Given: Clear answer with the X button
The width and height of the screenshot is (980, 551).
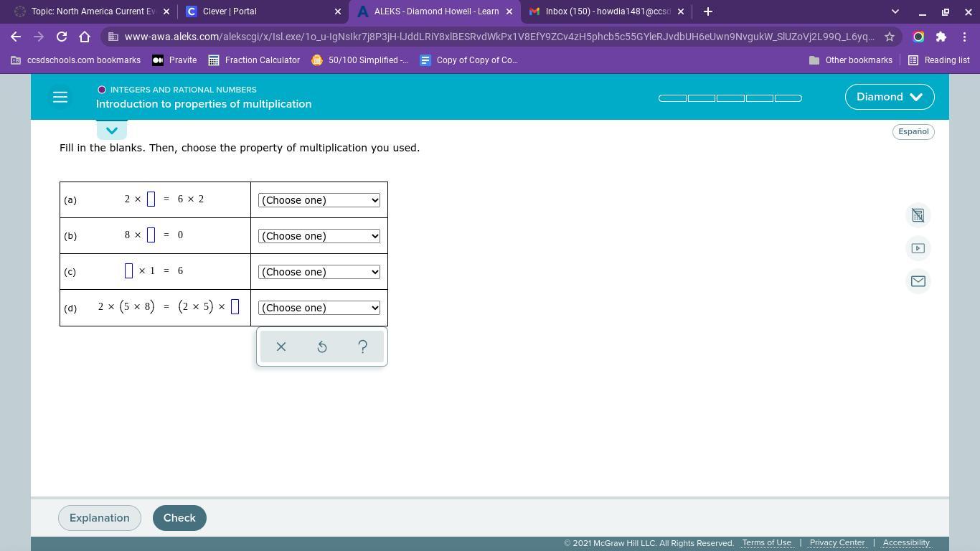Looking at the screenshot, I should point(281,347).
